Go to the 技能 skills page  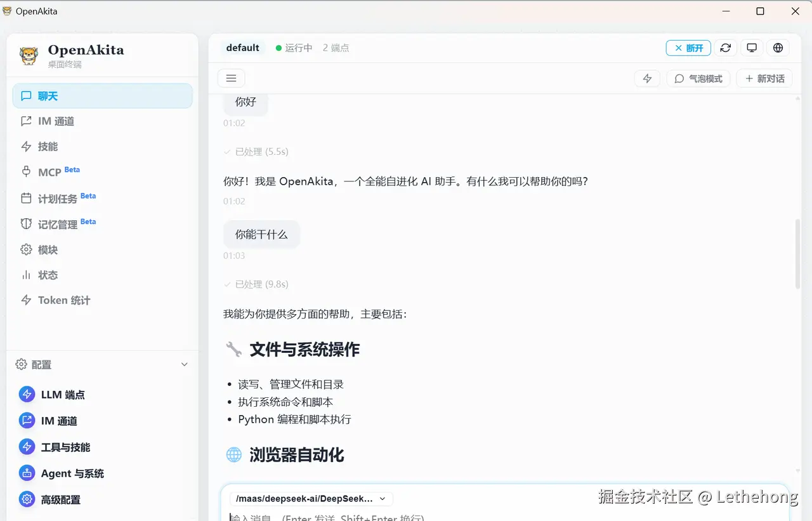click(102, 147)
